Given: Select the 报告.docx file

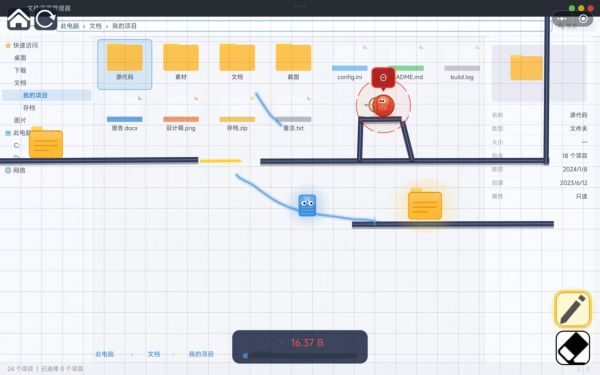Looking at the screenshot, I should tap(124, 114).
